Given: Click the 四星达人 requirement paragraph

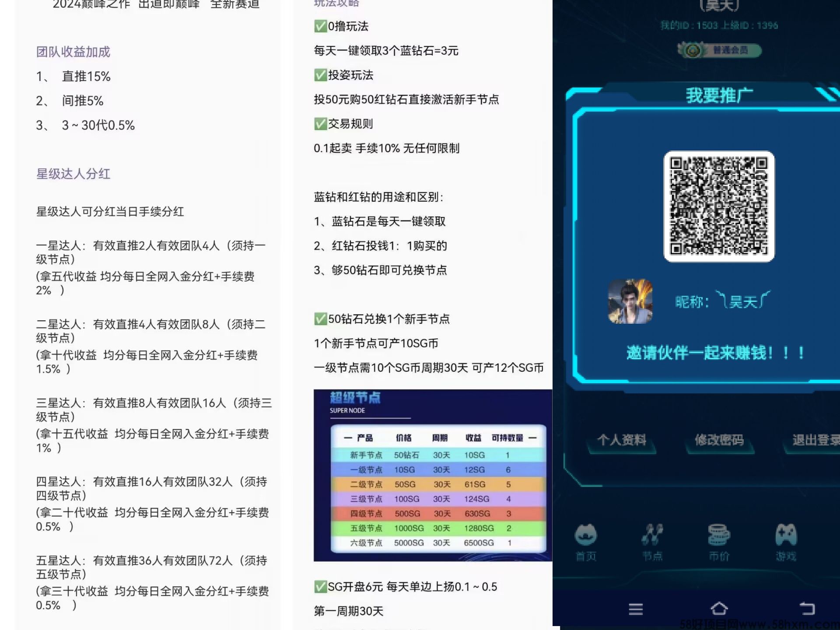Looking at the screenshot, I should click(152, 504).
